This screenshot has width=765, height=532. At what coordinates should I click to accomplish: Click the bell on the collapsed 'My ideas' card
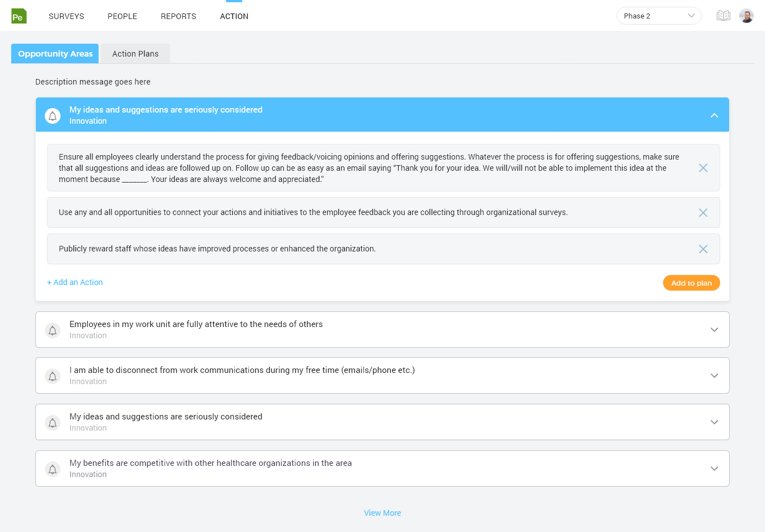53,422
